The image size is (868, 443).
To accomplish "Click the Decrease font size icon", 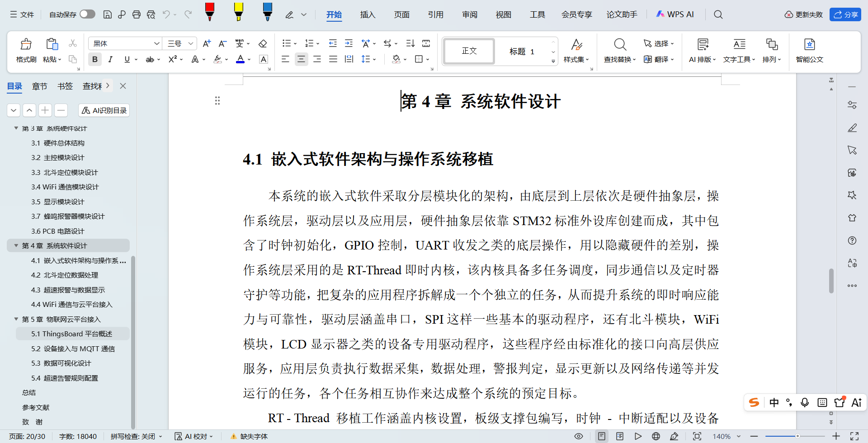I will pyautogui.click(x=222, y=43).
